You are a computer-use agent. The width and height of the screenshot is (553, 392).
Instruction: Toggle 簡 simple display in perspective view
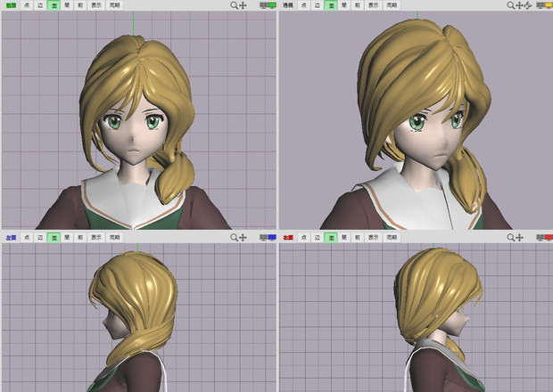pyautogui.click(x=344, y=5)
